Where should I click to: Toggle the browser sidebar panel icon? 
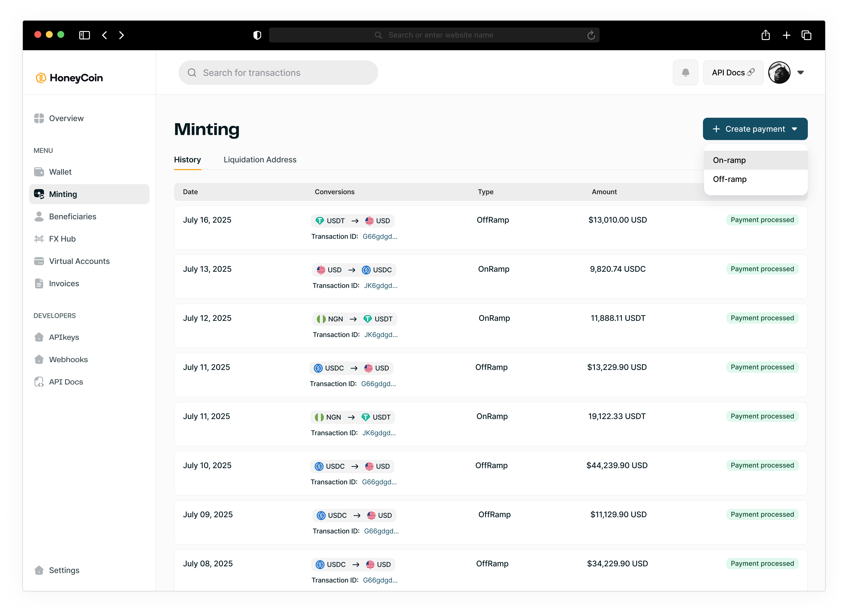click(85, 35)
